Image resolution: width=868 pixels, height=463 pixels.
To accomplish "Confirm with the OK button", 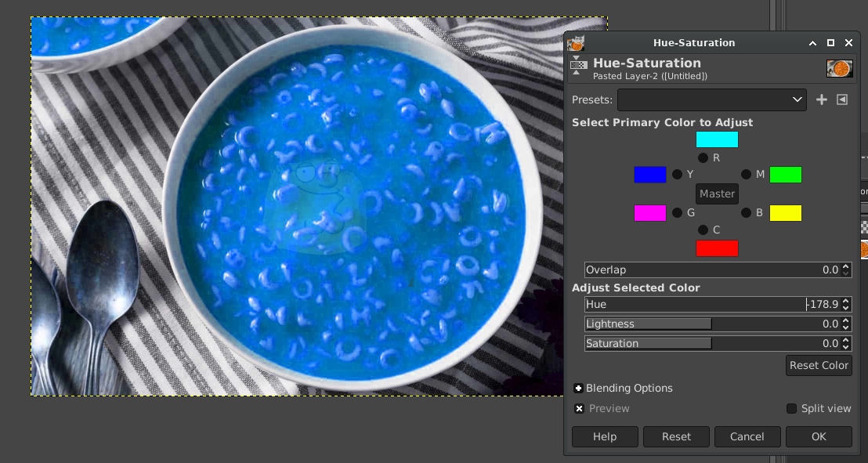I will tap(819, 436).
